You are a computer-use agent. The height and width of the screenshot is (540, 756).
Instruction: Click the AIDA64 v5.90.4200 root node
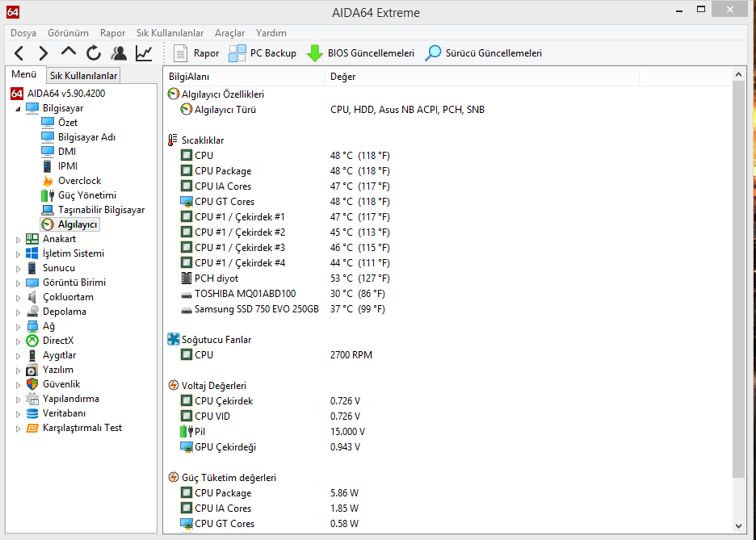coord(66,94)
